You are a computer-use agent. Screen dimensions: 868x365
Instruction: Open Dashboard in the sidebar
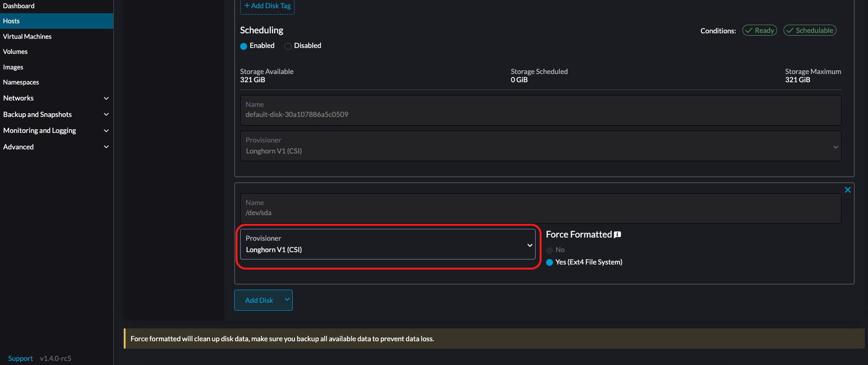tap(19, 6)
